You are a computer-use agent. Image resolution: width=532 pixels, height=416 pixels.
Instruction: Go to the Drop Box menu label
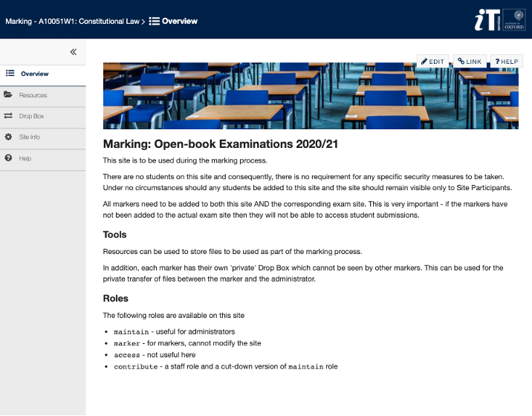click(x=32, y=117)
